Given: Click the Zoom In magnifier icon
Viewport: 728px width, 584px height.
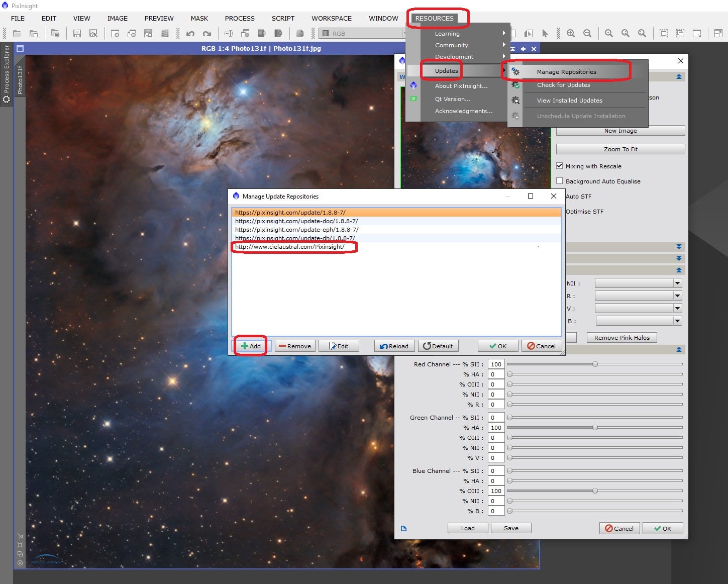Looking at the screenshot, I should click(571, 34).
